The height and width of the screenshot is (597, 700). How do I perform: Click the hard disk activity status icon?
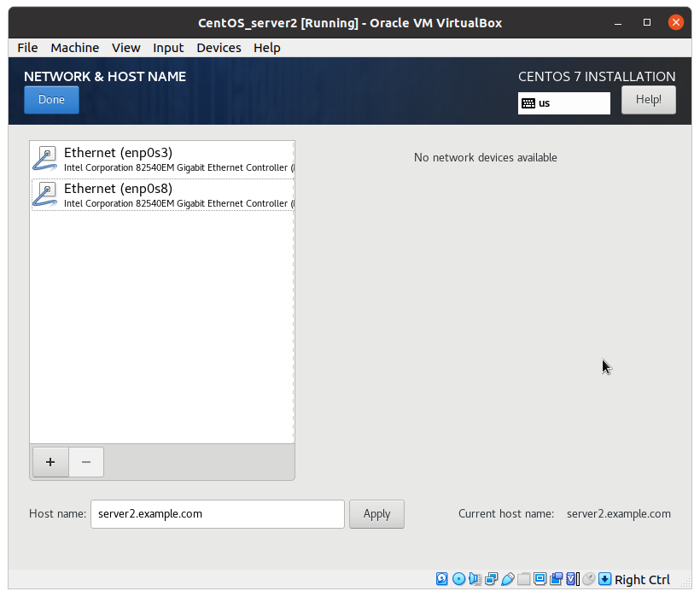(x=441, y=579)
